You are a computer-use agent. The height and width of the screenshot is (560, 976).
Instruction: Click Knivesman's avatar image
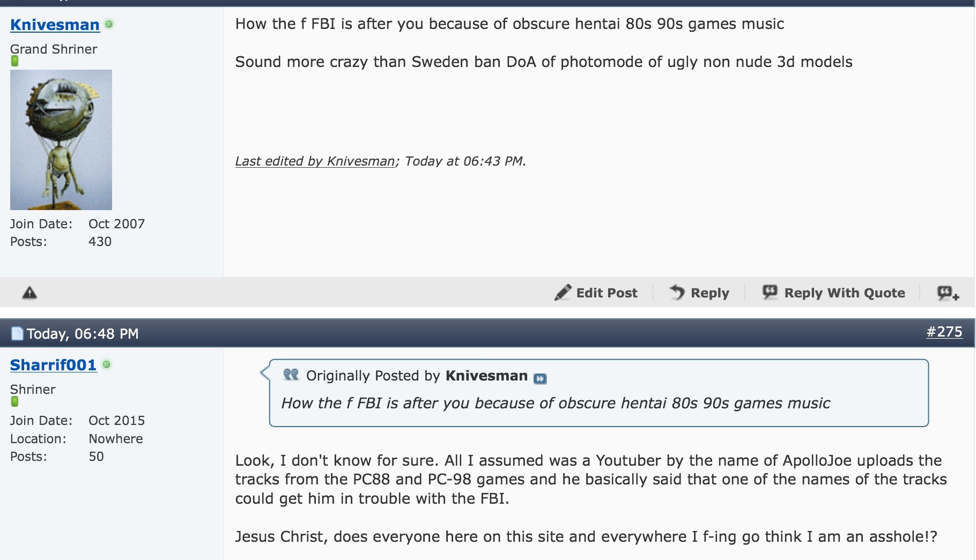[x=61, y=139]
